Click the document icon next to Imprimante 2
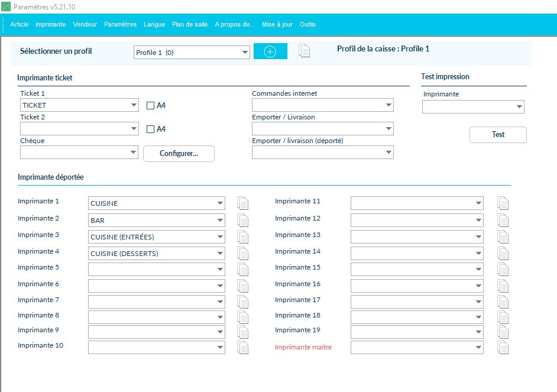557x392 pixels. click(x=242, y=221)
